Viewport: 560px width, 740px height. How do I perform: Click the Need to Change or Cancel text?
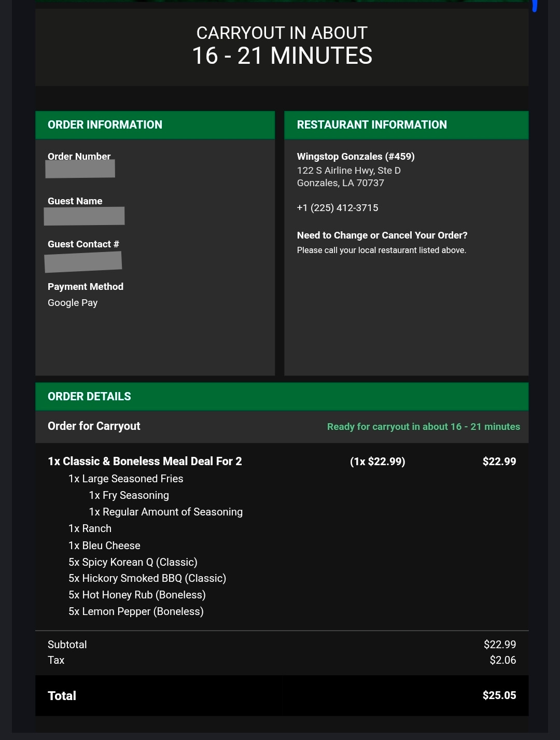point(382,235)
